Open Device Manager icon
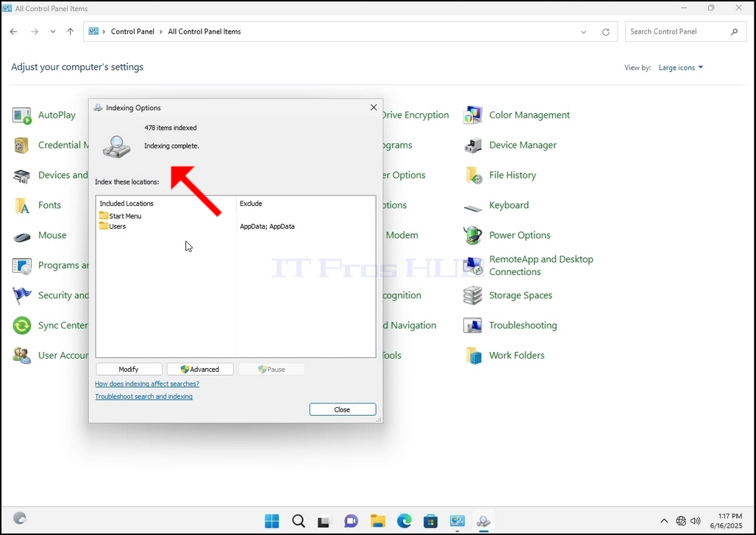756x535 pixels. pos(472,145)
